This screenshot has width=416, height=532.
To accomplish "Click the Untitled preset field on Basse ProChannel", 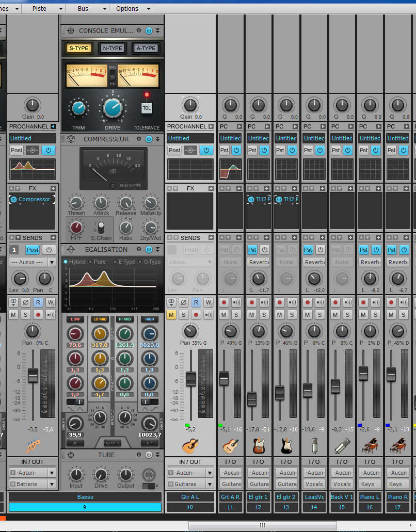I will click(32, 139).
